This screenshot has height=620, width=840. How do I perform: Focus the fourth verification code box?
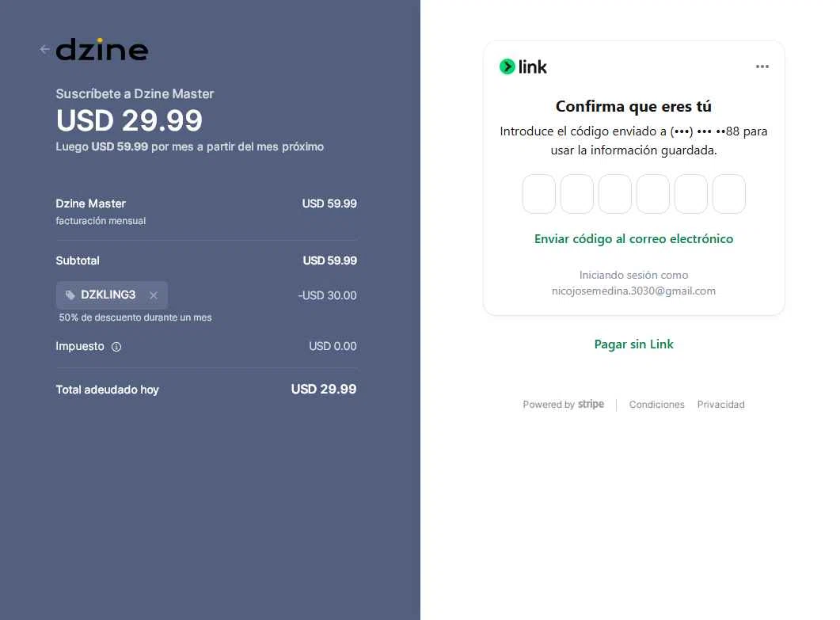(653, 194)
